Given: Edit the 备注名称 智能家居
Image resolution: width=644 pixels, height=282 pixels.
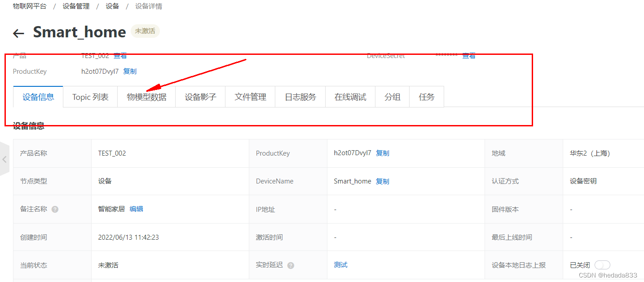Looking at the screenshot, I should click(136, 209).
